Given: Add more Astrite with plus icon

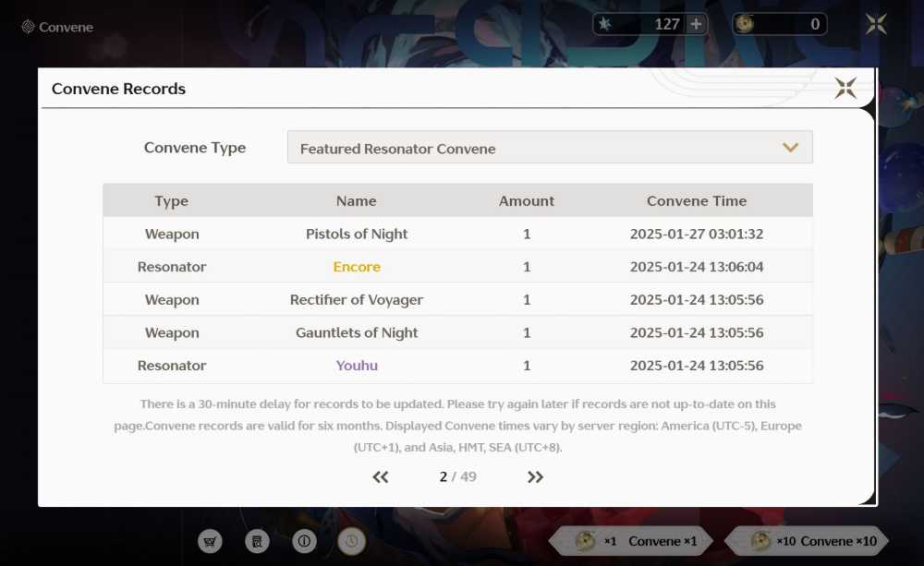Looking at the screenshot, I should pyautogui.click(x=696, y=24).
